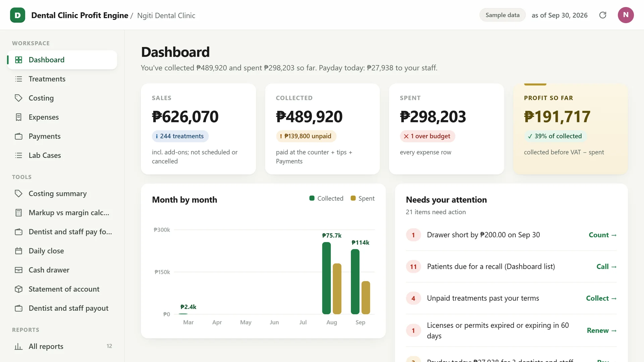This screenshot has width=644, height=362.
Task: Click the green D app logo
Action: pyautogui.click(x=17, y=15)
